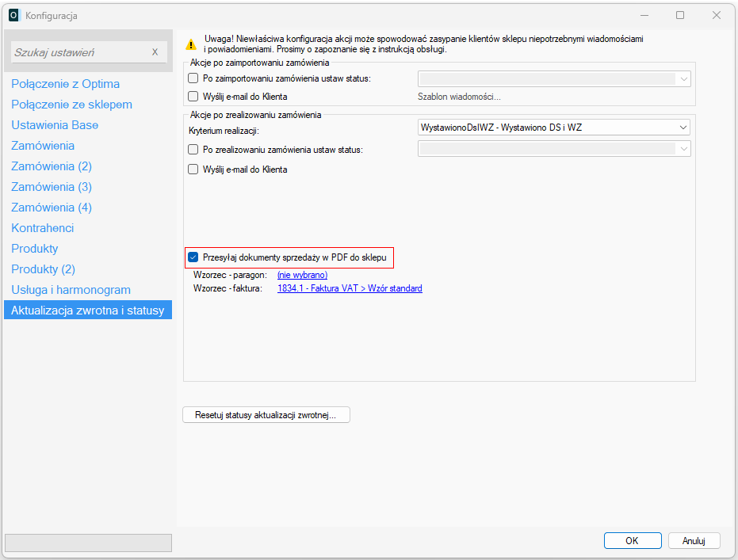Click Resetuj statusy aktualizacji zwrotnej button
738x560 pixels.
pyautogui.click(x=266, y=415)
